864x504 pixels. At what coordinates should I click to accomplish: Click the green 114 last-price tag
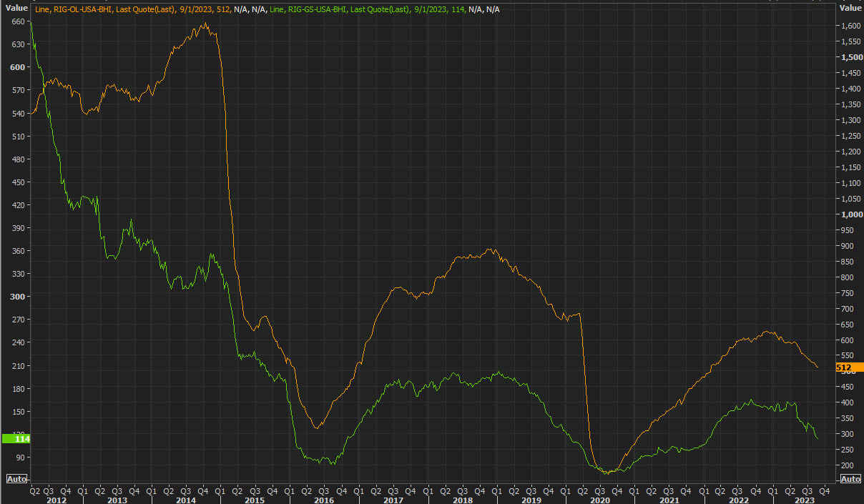click(17, 438)
